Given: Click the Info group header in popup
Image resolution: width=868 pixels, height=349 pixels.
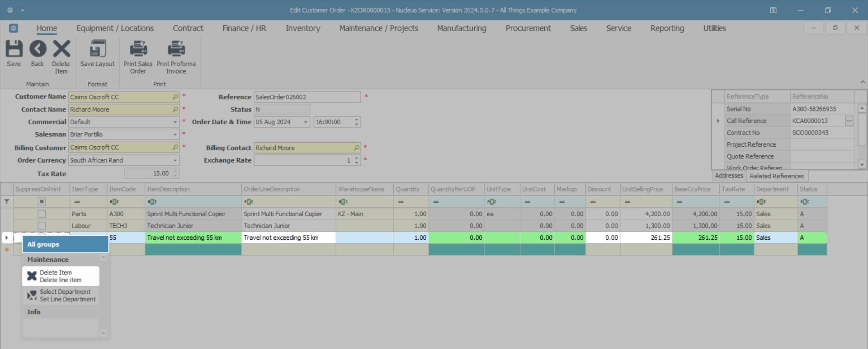Looking at the screenshot, I should click(x=61, y=312).
